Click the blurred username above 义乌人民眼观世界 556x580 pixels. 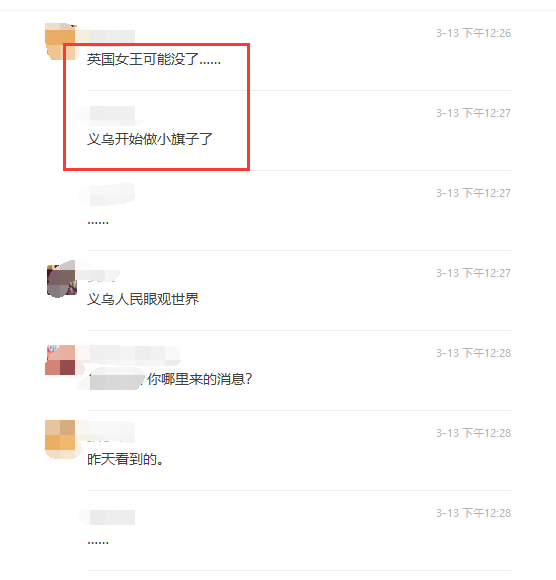pyautogui.click(x=103, y=275)
